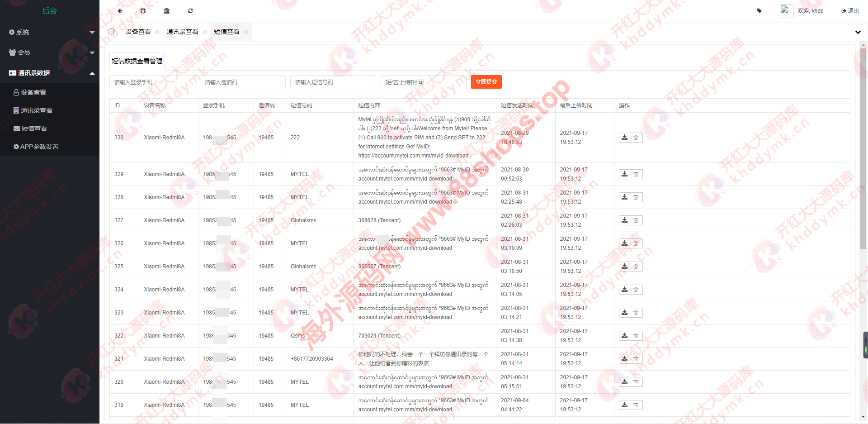
Task: Switch to the 通讯录查看 tab
Action: click(x=182, y=32)
